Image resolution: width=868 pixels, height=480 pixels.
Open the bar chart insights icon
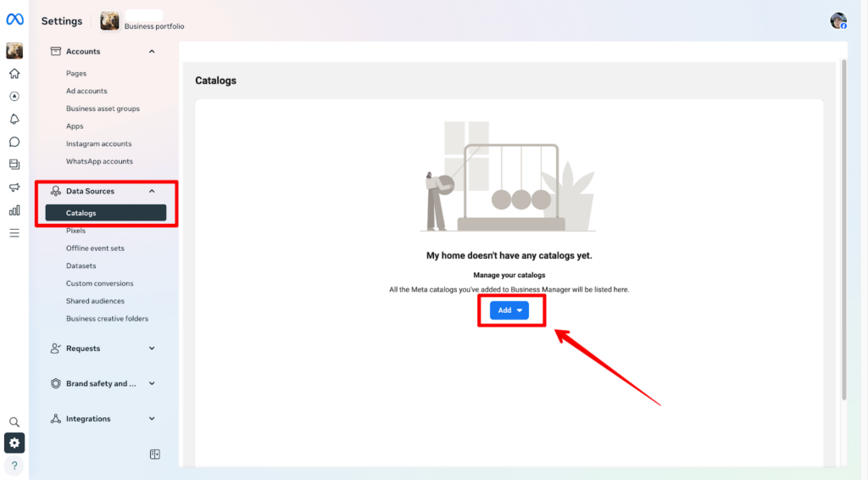[x=14, y=210]
